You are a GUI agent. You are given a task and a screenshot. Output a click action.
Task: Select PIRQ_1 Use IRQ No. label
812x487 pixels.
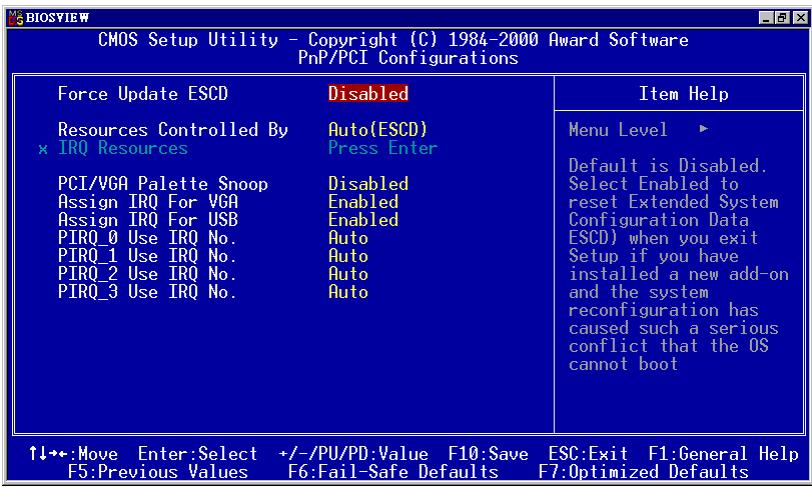tap(147, 257)
